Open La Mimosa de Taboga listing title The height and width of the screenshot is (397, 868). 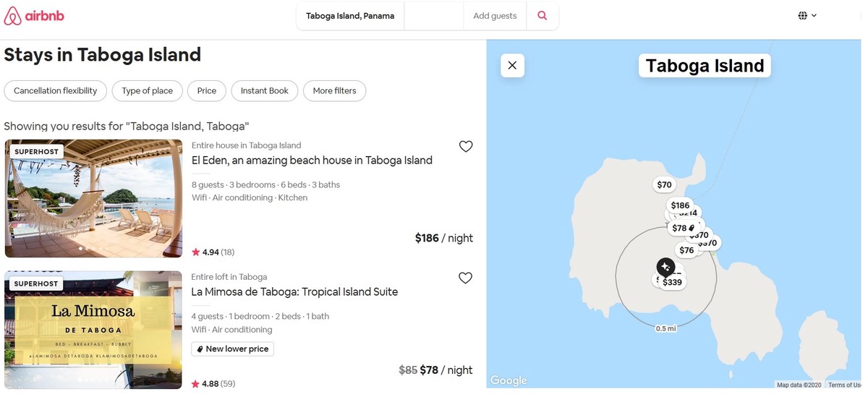[294, 292]
